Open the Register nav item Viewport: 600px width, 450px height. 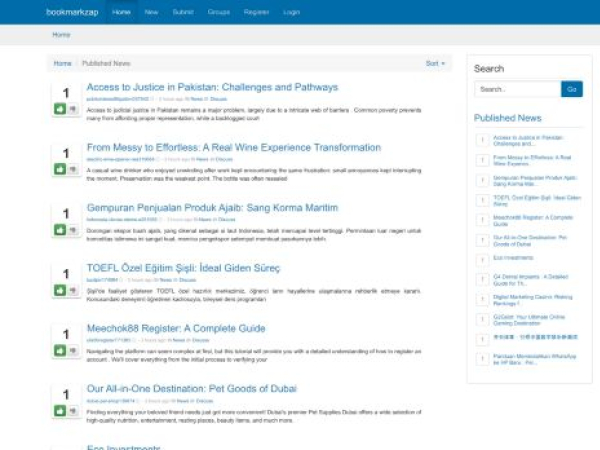[x=256, y=12]
